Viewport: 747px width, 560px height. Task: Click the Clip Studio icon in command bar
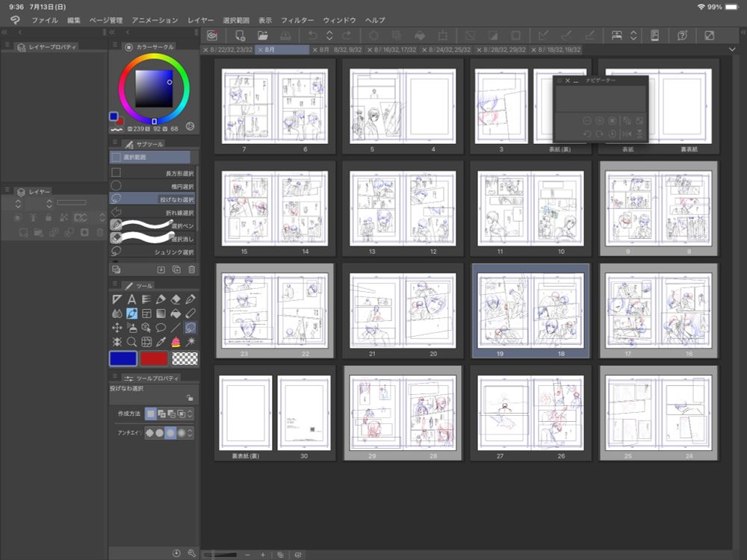212,35
